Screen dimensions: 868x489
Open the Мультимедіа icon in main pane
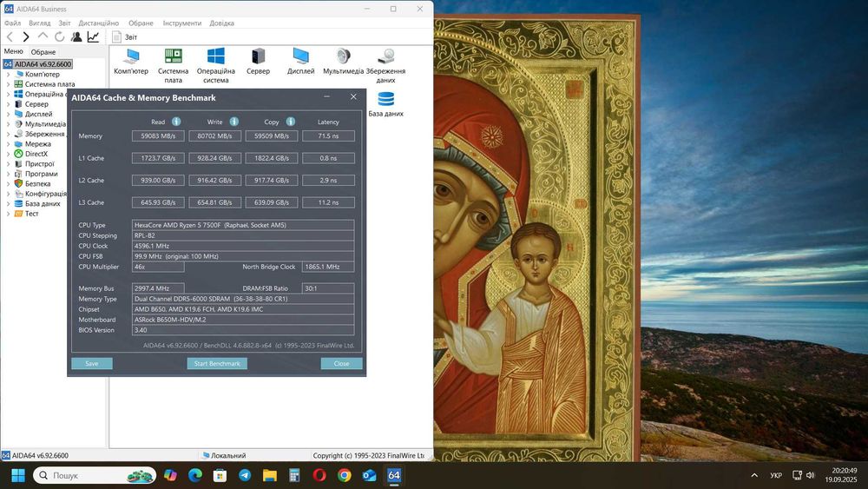click(x=343, y=62)
